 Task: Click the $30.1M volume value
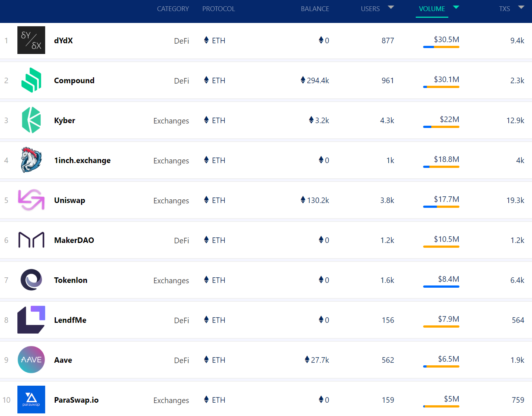click(x=446, y=79)
